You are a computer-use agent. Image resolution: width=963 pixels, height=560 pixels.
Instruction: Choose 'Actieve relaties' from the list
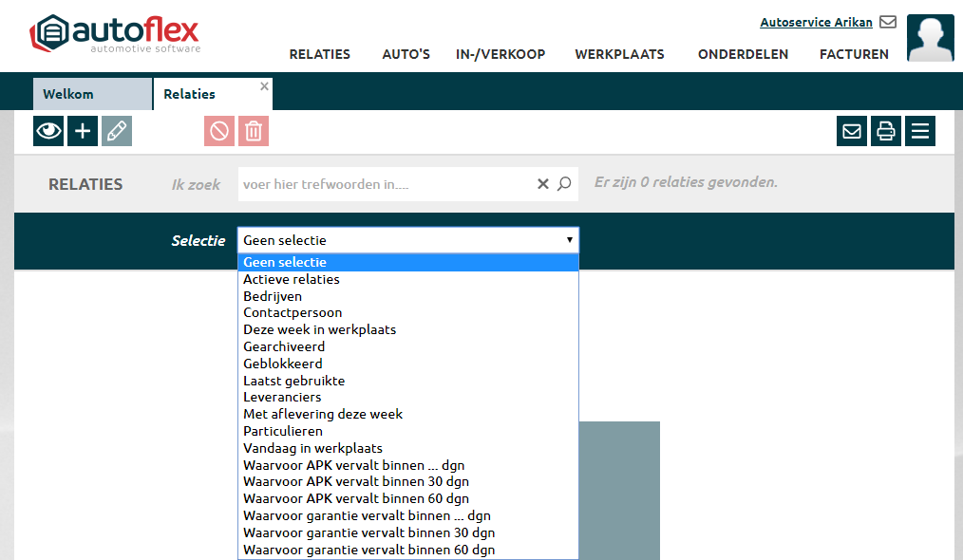point(292,279)
